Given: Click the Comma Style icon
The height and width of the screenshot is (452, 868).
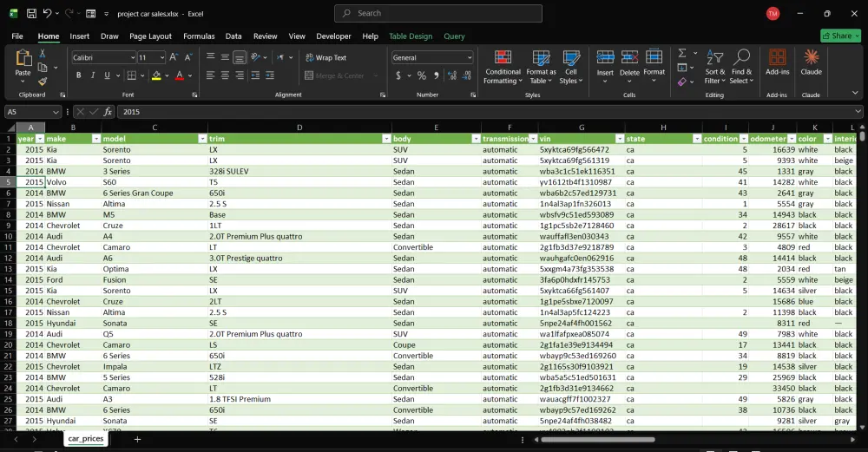Looking at the screenshot, I should 437,75.
